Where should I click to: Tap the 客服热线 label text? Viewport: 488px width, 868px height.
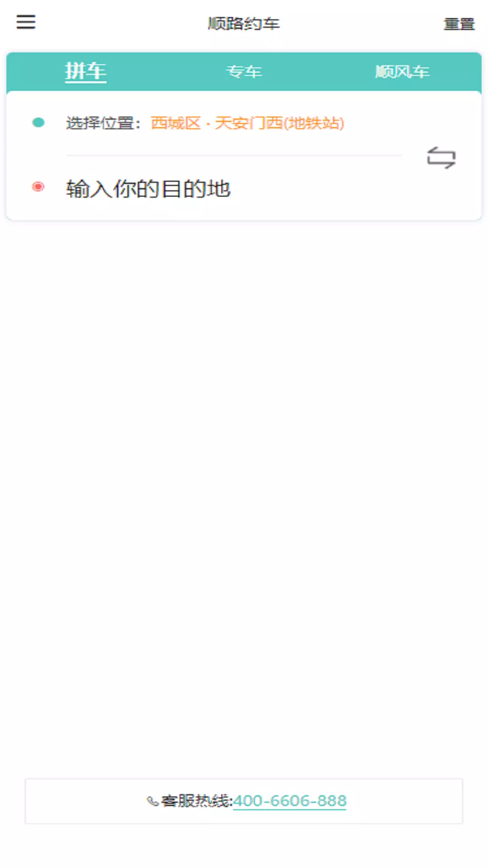coord(197,801)
